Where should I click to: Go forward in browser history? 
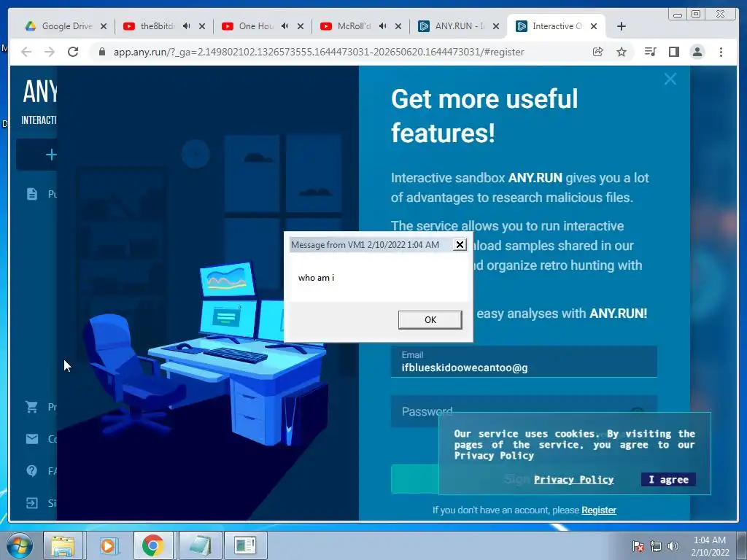pos(50,52)
